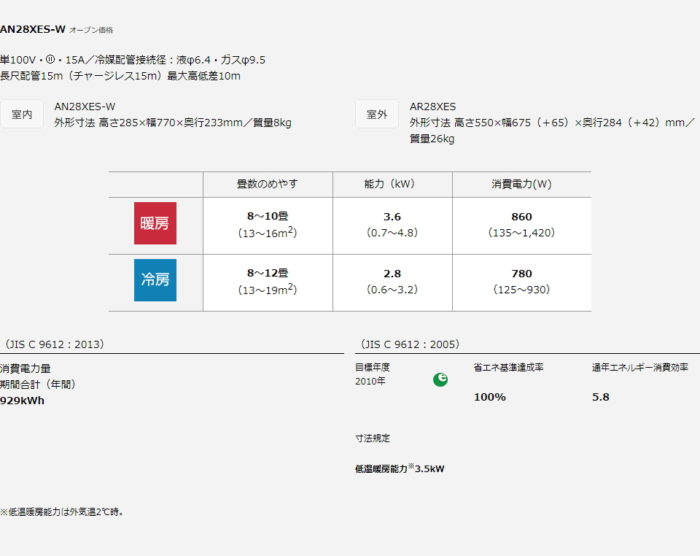Click heating capacity range (0.7～4.8)

(392, 233)
